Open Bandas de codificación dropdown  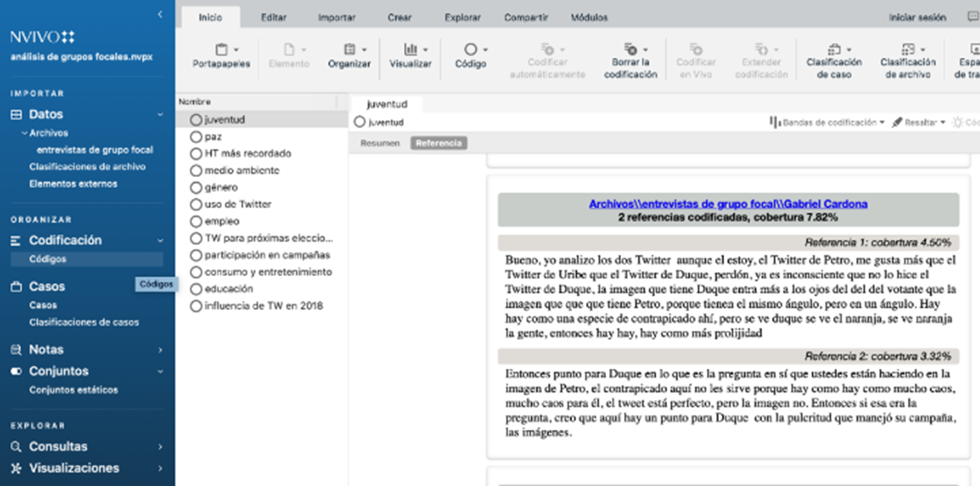point(828,123)
